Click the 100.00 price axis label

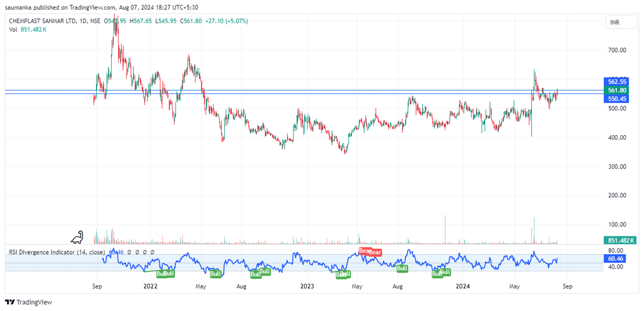pyautogui.click(x=616, y=224)
